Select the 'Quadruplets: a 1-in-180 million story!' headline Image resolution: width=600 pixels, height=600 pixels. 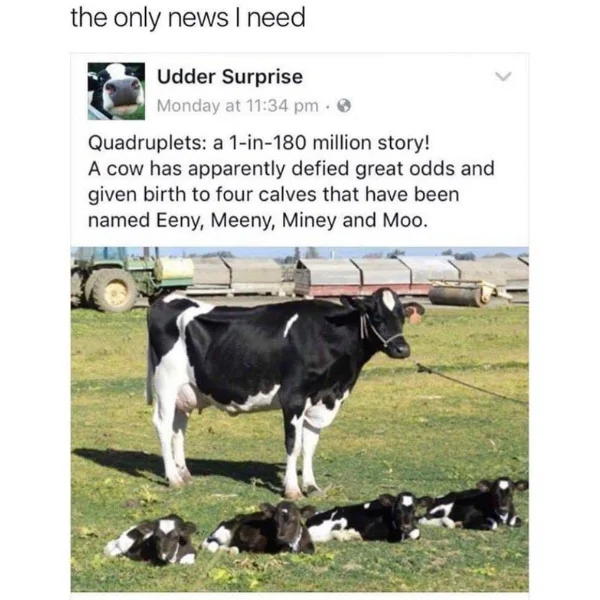click(x=259, y=143)
